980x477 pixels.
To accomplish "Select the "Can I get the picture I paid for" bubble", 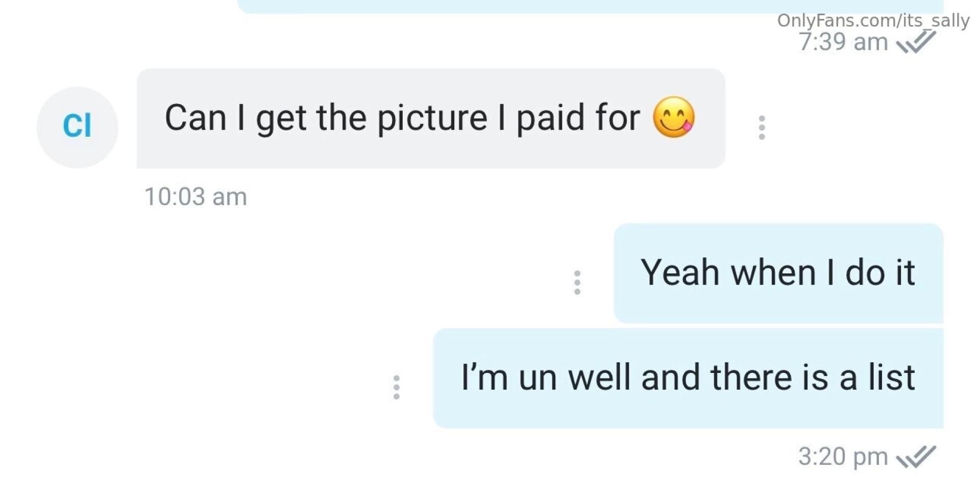I will coord(431,118).
